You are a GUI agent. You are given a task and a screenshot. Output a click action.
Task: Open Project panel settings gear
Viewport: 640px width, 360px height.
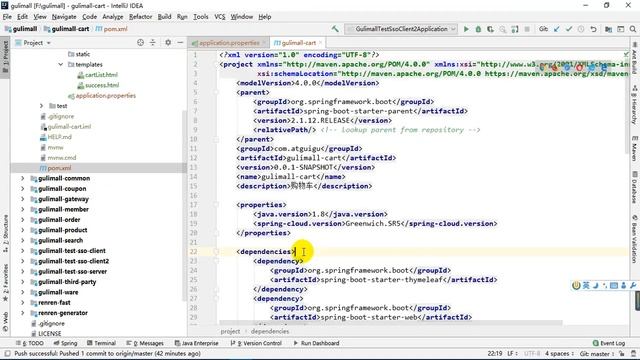[168, 42]
